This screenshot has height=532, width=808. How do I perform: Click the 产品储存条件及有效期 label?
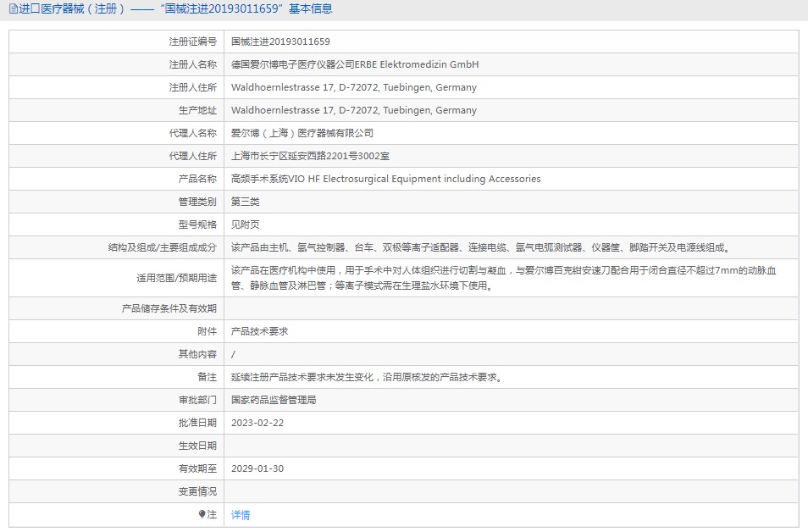point(169,308)
